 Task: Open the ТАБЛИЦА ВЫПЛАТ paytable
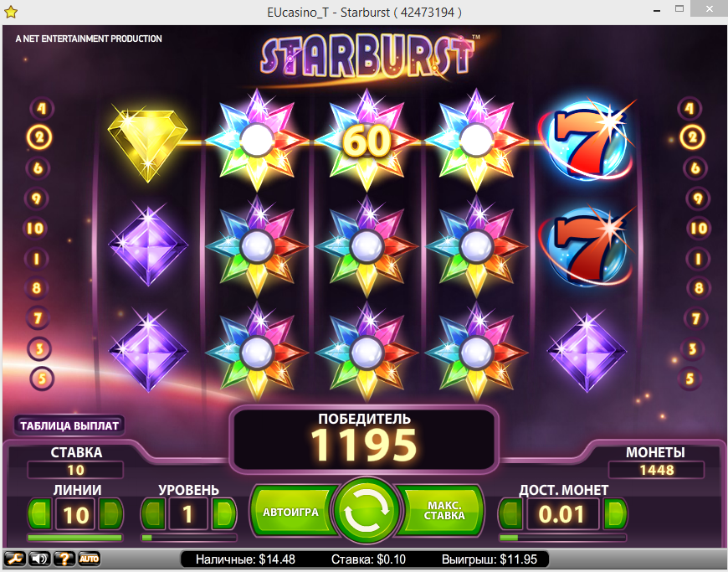(x=69, y=425)
